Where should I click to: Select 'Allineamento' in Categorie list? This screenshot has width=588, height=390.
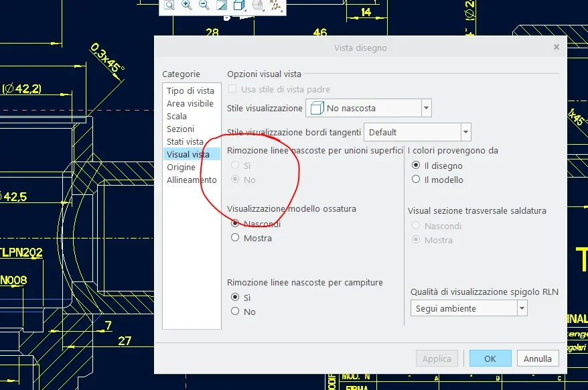click(192, 180)
